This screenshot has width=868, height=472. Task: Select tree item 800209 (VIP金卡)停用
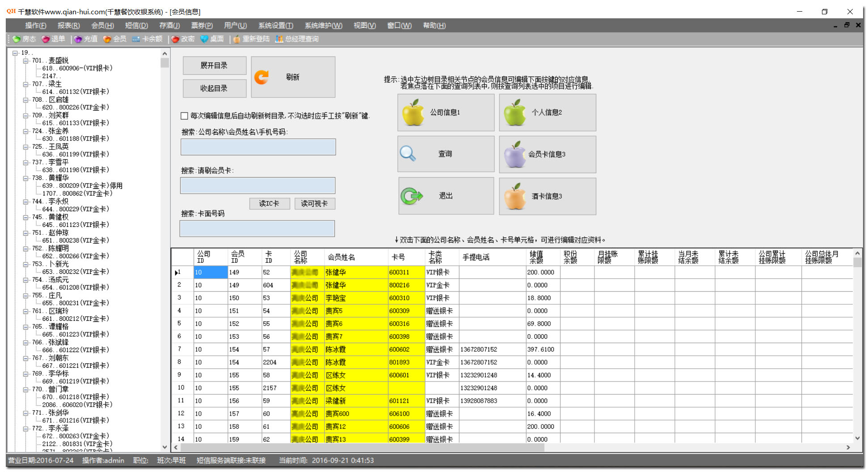(82, 186)
